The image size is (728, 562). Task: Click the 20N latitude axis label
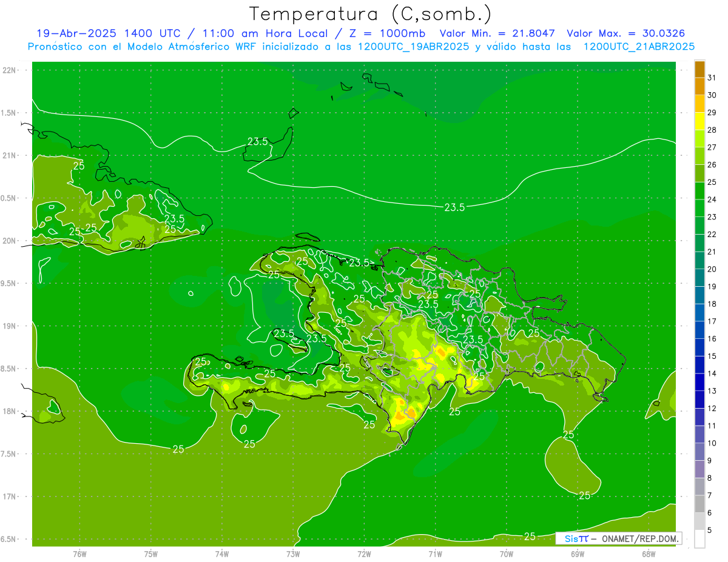click(10, 241)
